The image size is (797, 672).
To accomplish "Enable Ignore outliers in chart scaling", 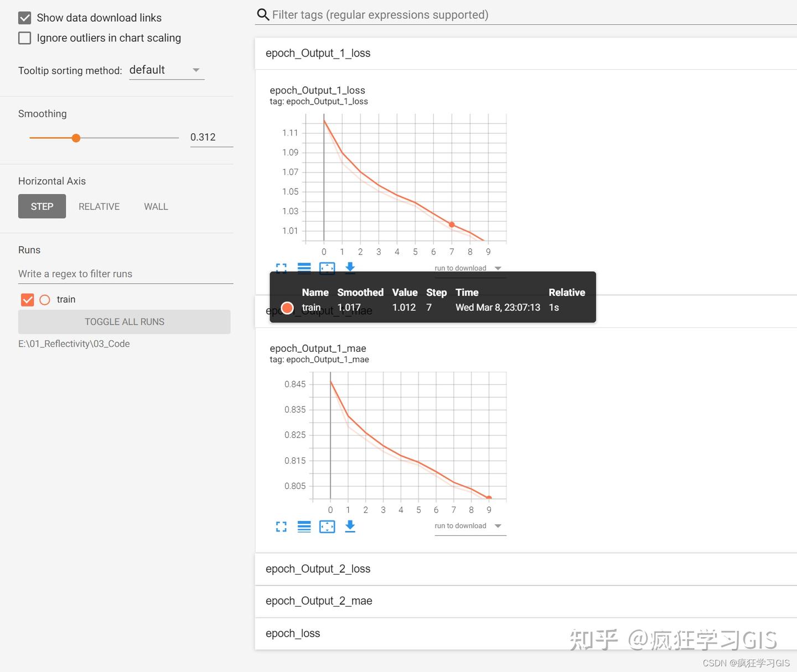I will point(24,38).
